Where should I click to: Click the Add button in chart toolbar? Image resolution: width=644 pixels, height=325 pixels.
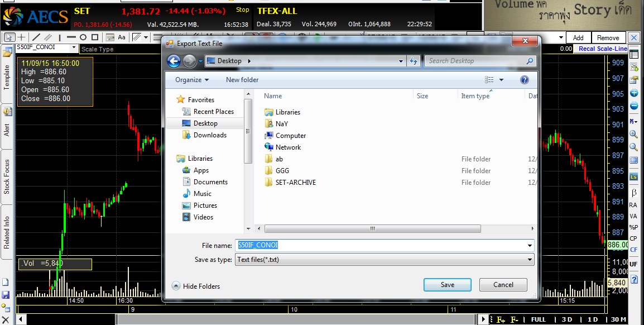(x=578, y=38)
